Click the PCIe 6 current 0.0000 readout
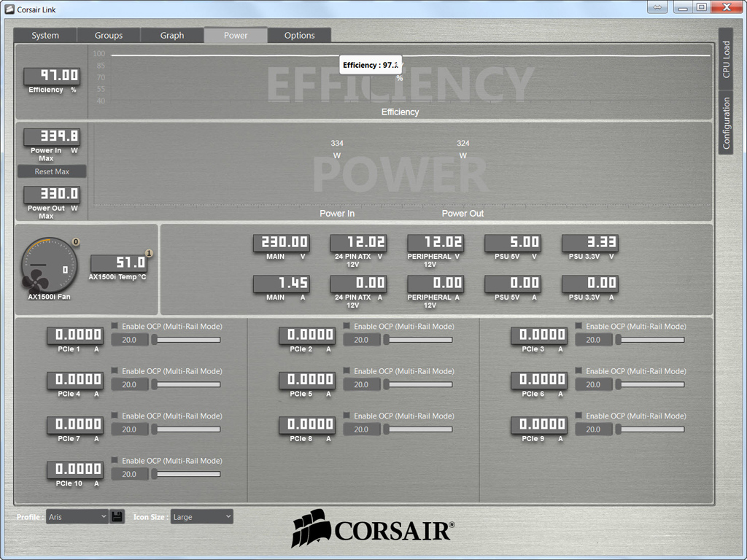The image size is (747, 560). coord(540,379)
